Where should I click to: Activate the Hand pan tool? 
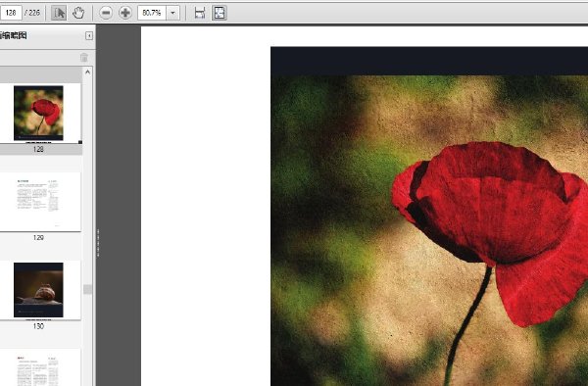point(78,13)
